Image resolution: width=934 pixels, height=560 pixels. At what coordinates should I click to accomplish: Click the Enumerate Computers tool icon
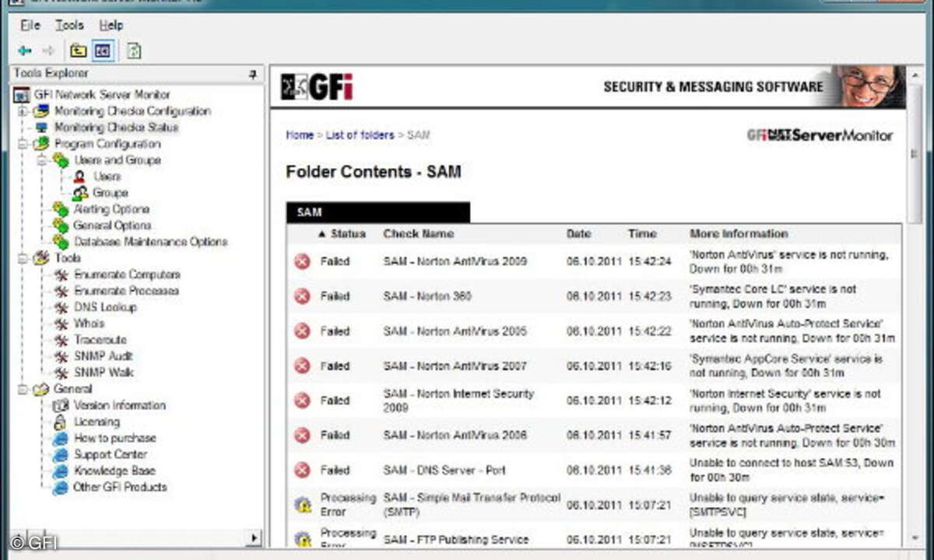61,275
